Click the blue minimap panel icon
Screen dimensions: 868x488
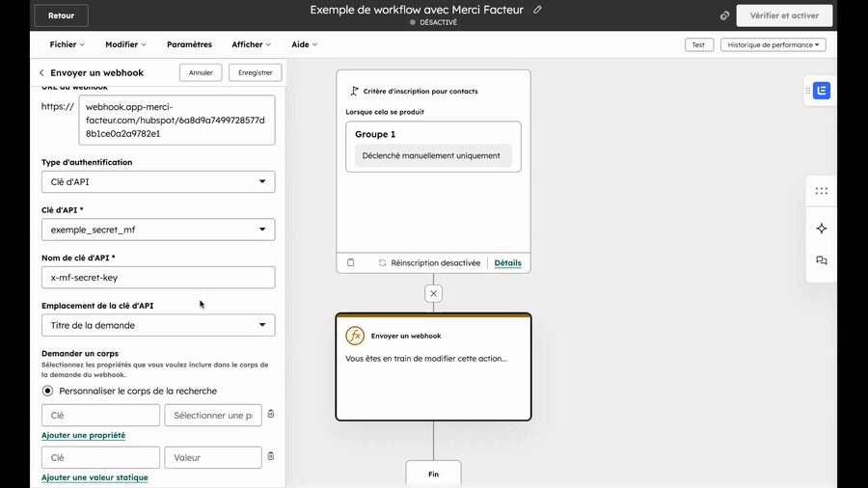(x=822, y=91)
